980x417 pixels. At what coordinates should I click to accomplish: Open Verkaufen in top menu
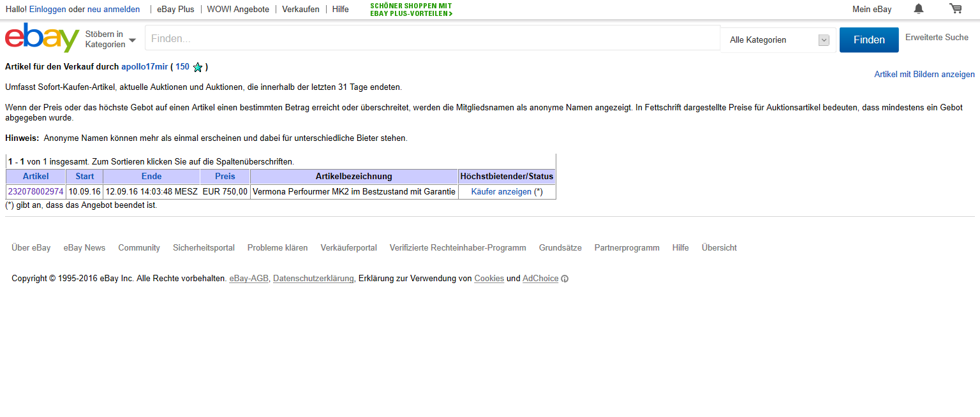click(x=301, y=10)
